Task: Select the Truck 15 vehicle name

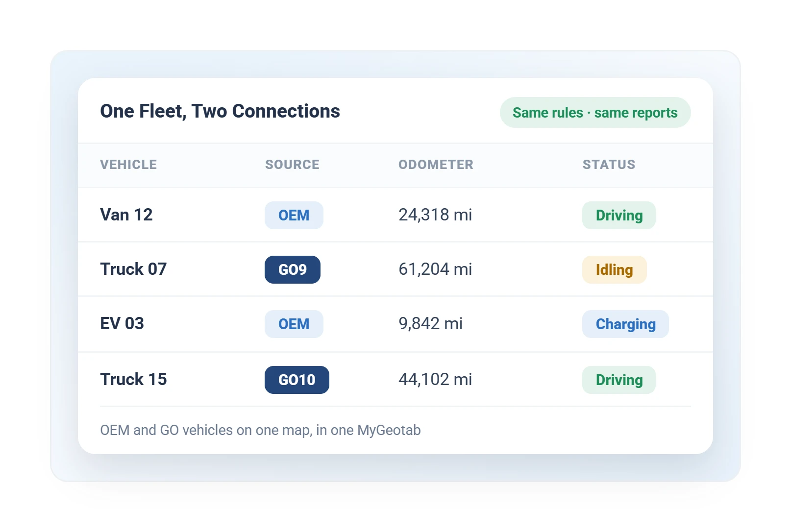Action: [x=133, y=379]
